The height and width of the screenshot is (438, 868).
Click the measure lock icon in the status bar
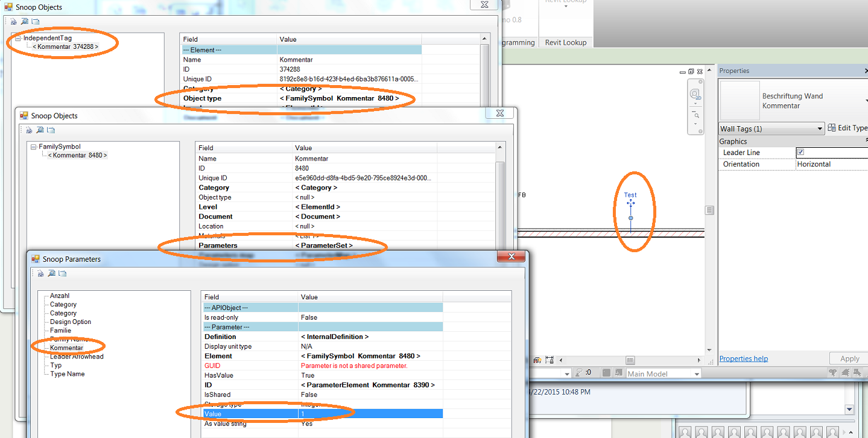coord(550,360)
